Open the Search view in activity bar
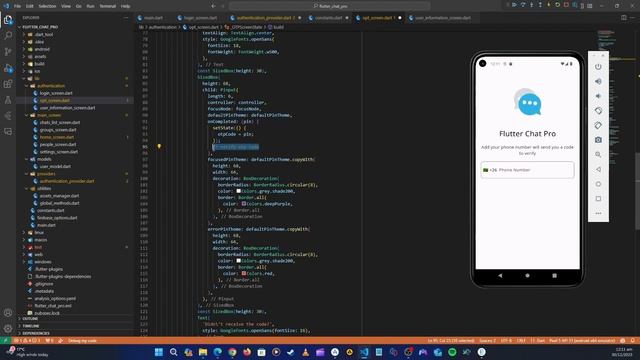The height and width of the screenshot is (360, 640). tap(8, 36)
